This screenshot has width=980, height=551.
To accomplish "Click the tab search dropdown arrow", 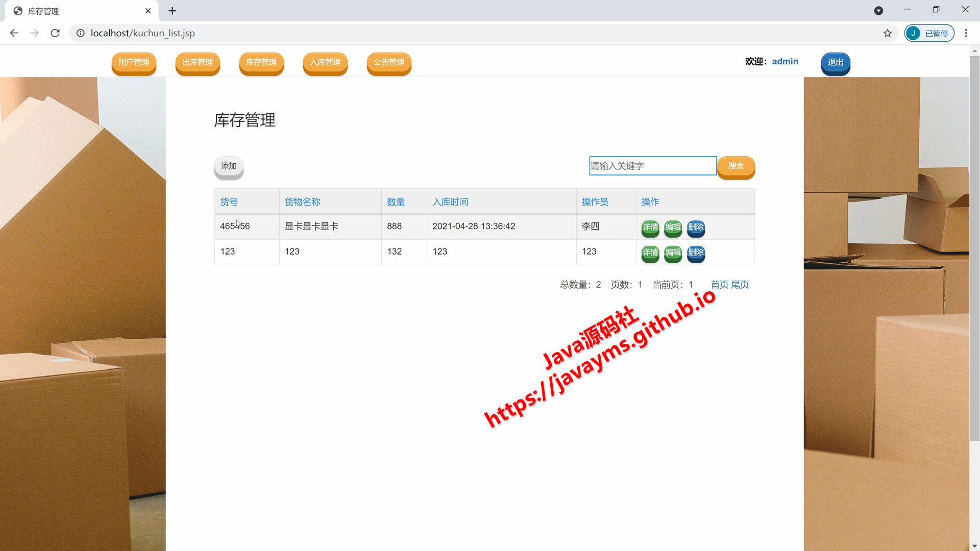I will point(878,11).
